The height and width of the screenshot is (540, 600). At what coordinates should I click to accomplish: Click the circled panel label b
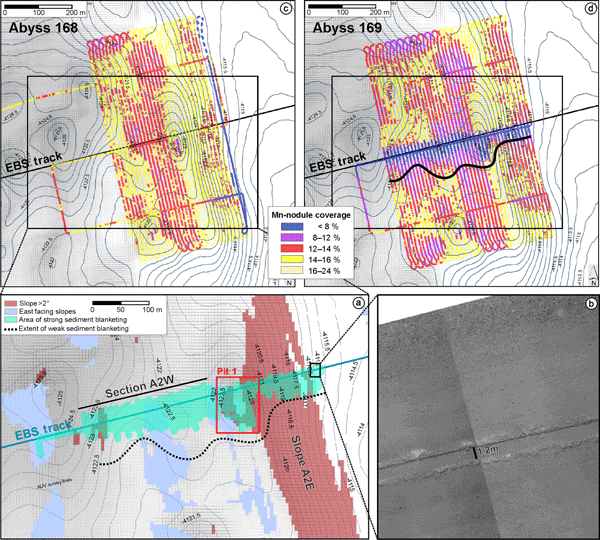[587, 303]
